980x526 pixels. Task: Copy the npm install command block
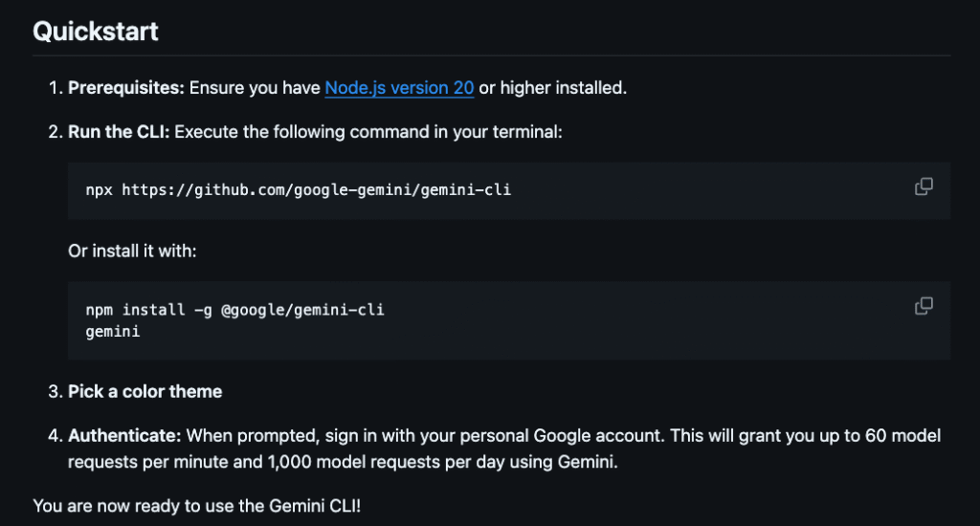click(924, 305)
